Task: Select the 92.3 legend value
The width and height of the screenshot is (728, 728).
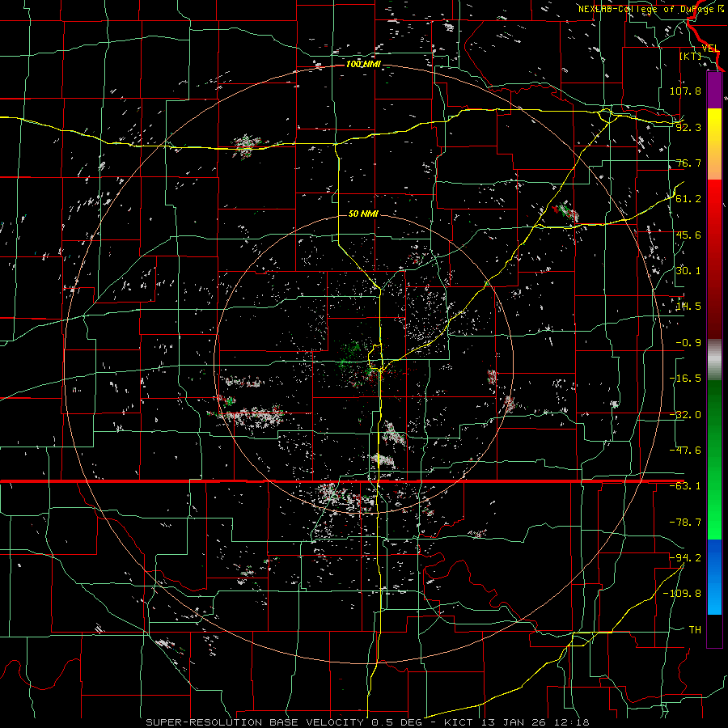Action: coord(688,127)
